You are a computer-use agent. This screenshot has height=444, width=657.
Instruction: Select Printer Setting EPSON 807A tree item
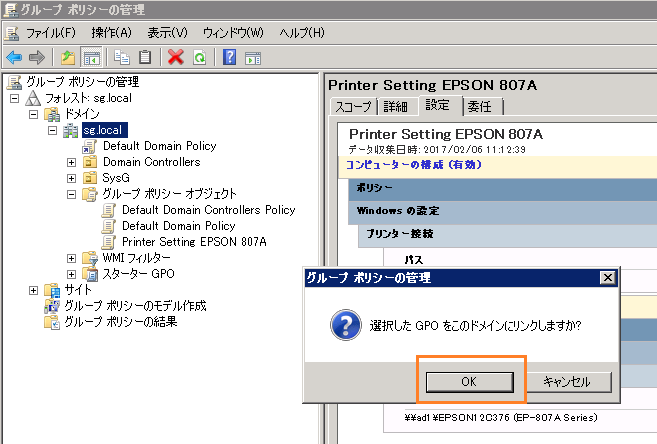194,242
